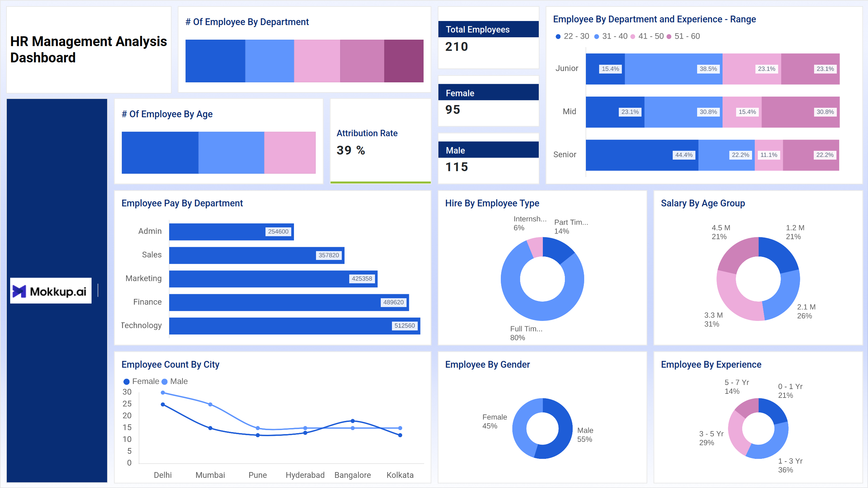Click the 4.5 M 21% salary slice

[x=738, y=255]
